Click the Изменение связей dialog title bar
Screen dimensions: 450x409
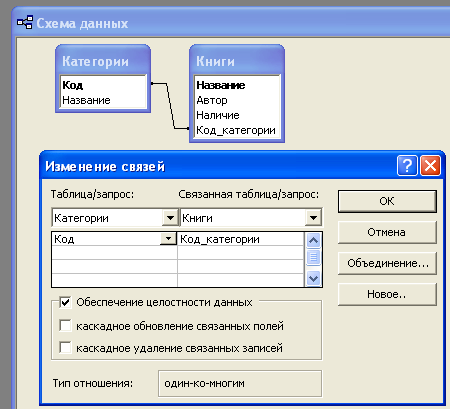tap(217, 166)
